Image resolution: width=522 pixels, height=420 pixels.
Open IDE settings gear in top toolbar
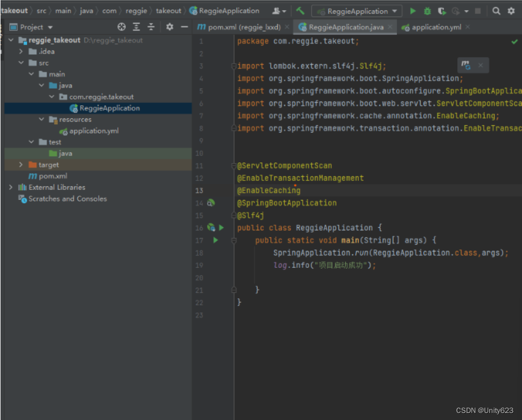[511, 11]
